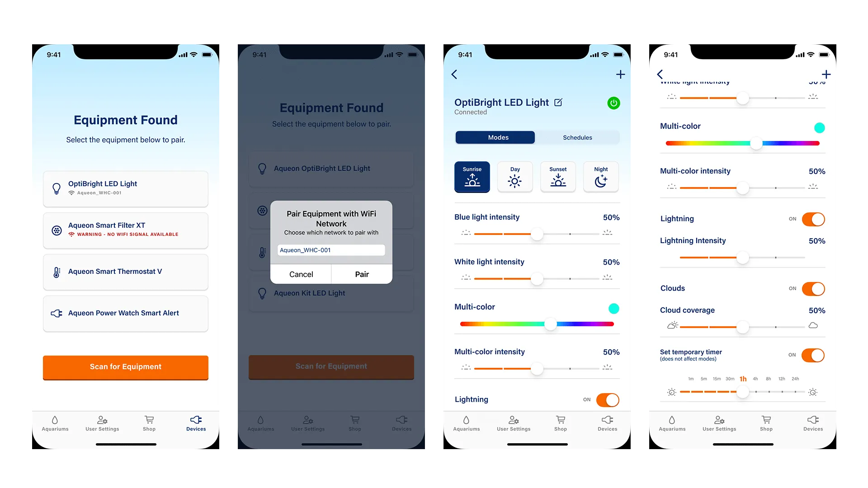Click Cancel on the WiFi pairing dialog

301,274
